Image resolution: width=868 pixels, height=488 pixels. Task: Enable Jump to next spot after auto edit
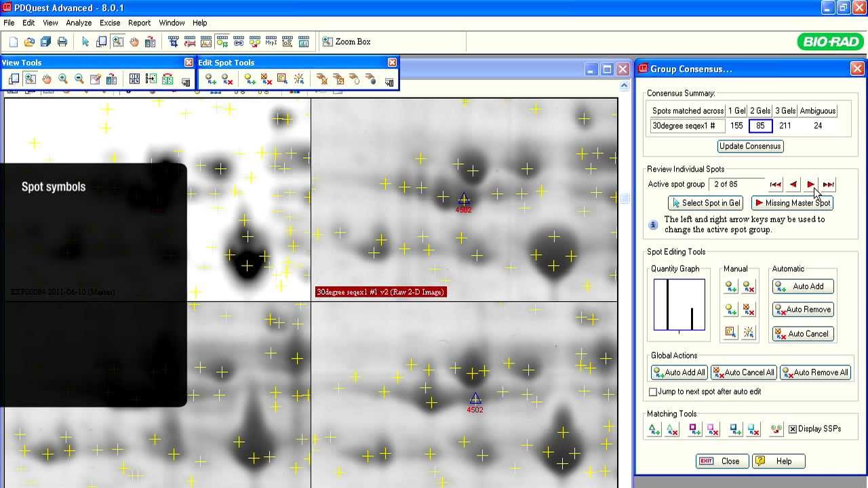(653, 392)
